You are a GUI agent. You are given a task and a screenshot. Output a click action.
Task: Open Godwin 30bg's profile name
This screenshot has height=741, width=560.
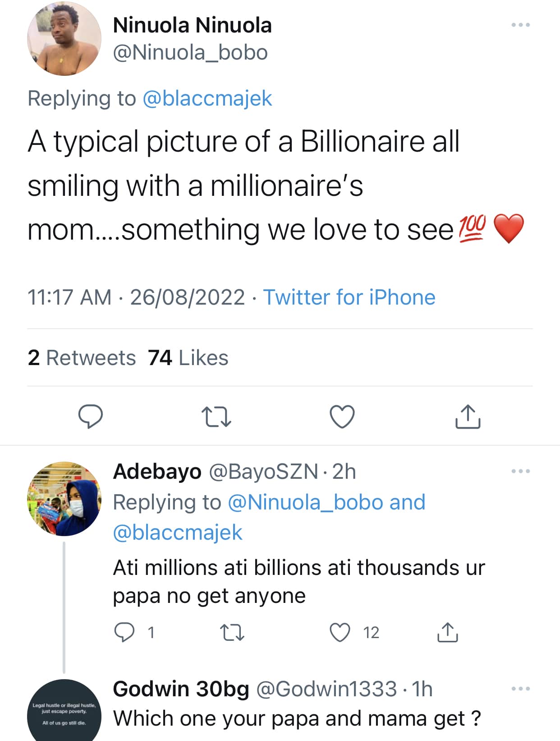click(x=181, y=689)
